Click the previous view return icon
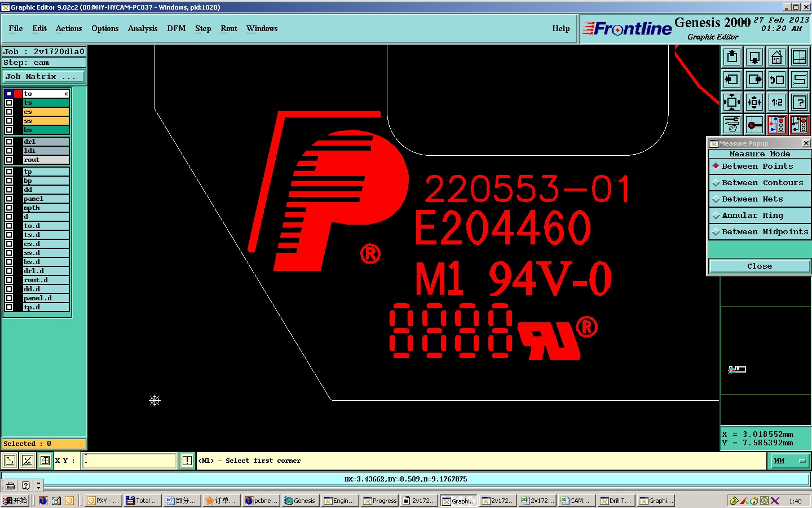The image size is (812, 508). tap(777, 80)
